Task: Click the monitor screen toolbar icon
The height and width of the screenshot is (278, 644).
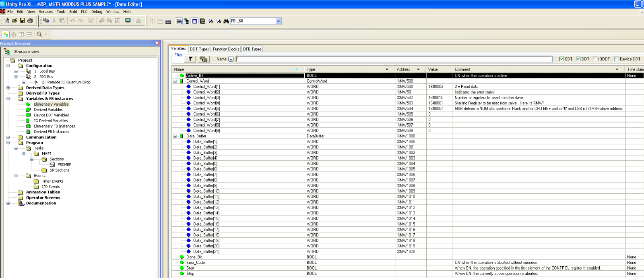Action: click(x=128, y=21)
